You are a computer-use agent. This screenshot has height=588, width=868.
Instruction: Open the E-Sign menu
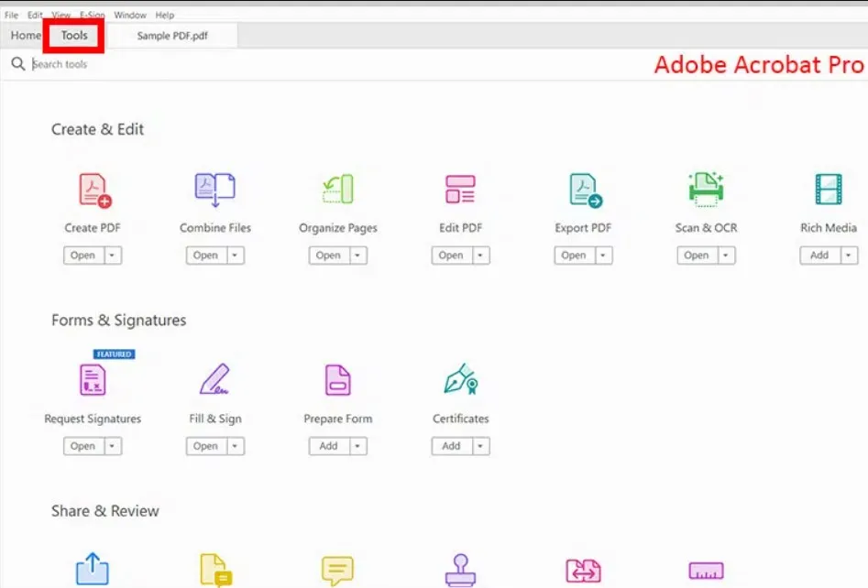[x=92, y=15]
